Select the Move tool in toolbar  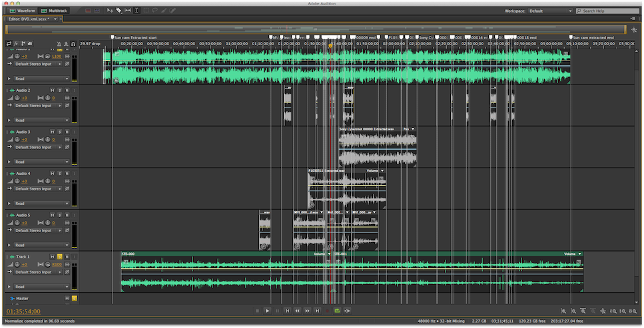111,11
